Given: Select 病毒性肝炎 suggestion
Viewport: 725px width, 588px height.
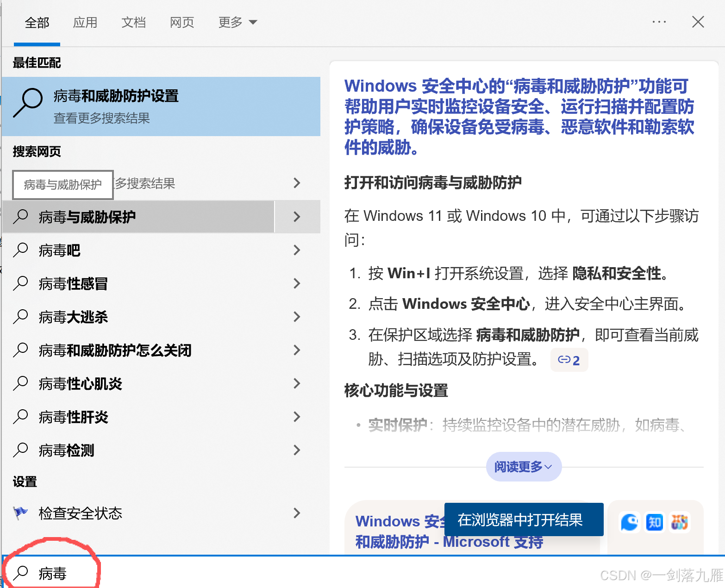Looking at the screenshot, I should pos(139,417).
